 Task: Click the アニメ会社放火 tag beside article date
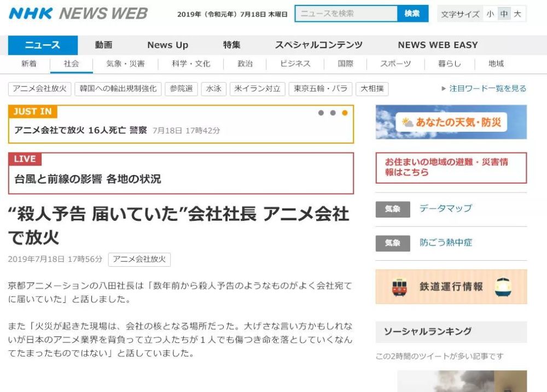(x=139, y=260)
